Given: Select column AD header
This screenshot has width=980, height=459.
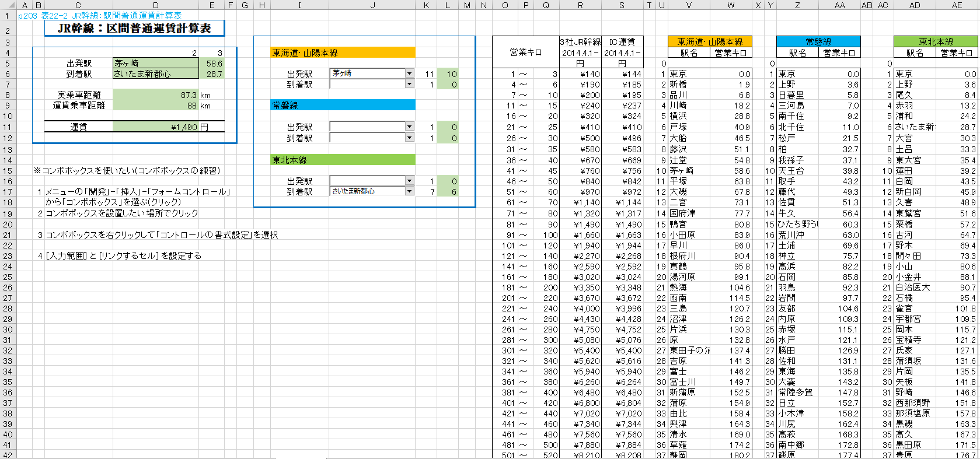Looking at the screenshot, I should click(915, 5).
